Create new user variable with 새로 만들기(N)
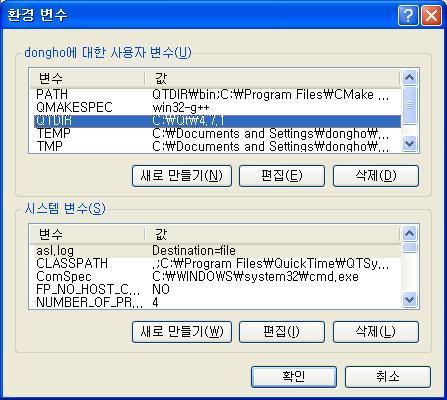The width and height of the screenshot is (447, 400). (182, 176)
